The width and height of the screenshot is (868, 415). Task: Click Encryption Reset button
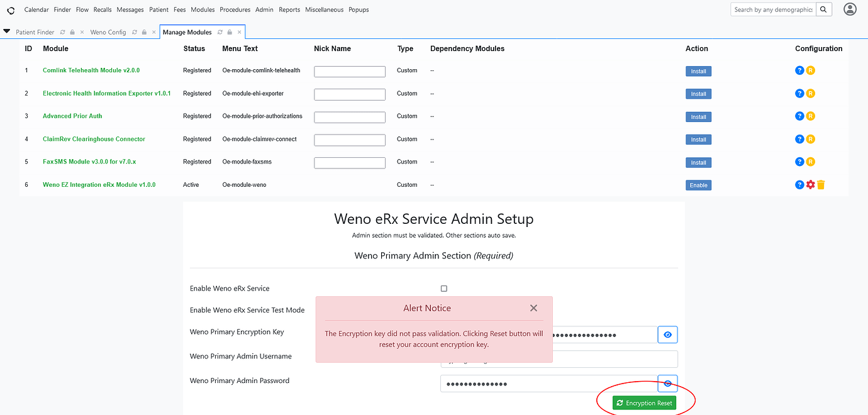(644, 402)
